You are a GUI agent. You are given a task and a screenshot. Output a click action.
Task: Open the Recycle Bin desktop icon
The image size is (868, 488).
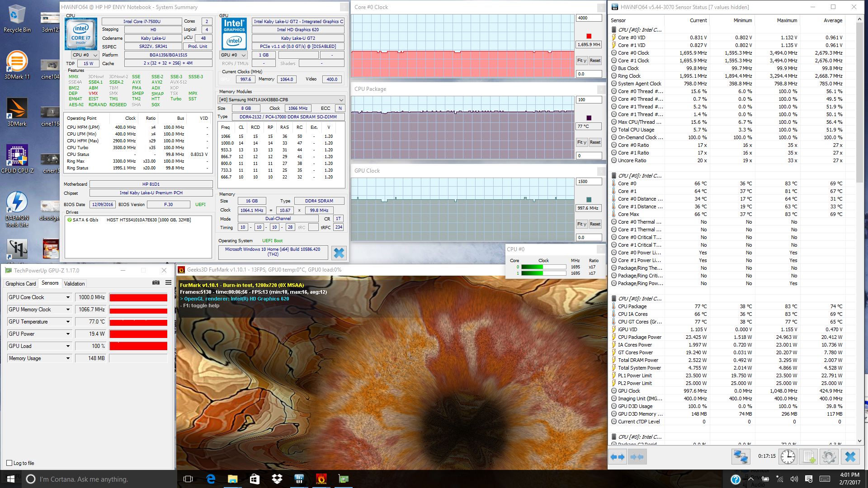(x=17, y=18)
